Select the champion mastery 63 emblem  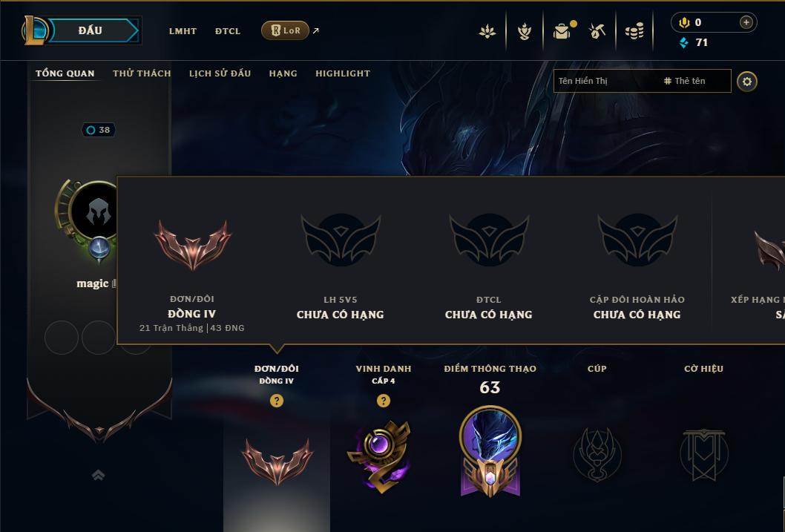pos(490,451)
